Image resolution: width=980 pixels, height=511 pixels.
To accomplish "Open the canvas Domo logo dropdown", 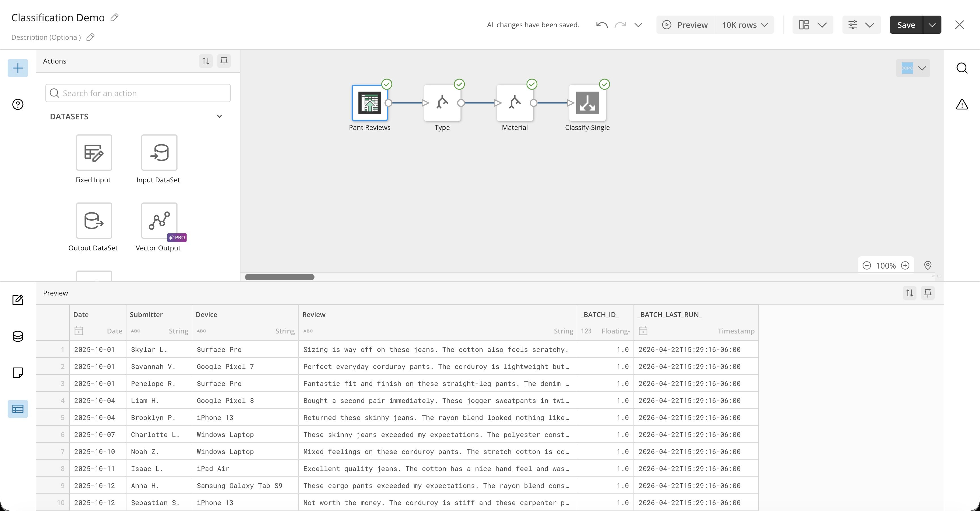I will pyautogui.click(x=913, y=68).
